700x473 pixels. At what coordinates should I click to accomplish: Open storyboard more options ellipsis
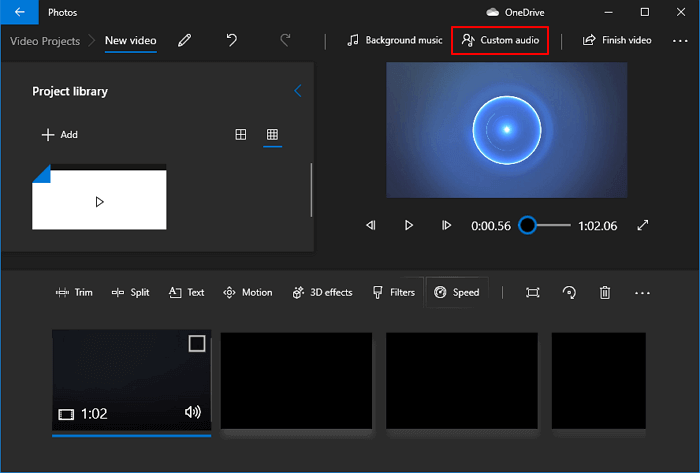(642, 292)
